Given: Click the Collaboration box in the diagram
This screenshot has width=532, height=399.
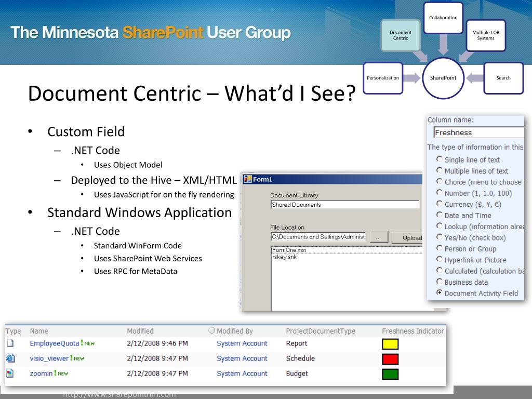Looking at the screenshot, I should (443, 18).
